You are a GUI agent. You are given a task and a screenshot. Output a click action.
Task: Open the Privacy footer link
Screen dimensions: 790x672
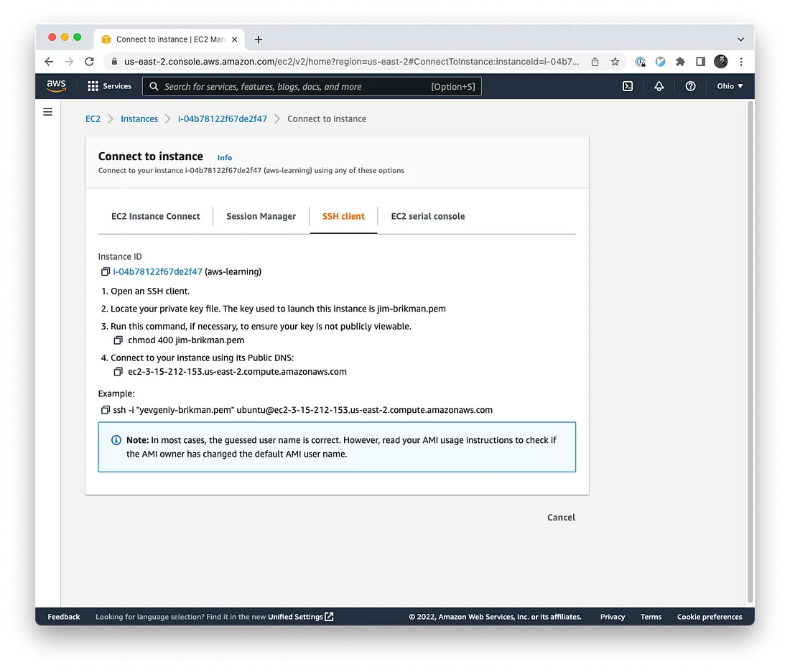(x=612, y=617)
